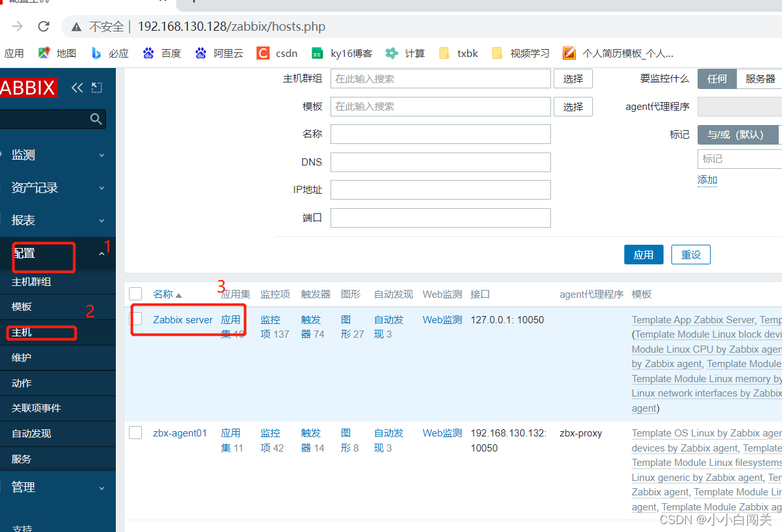782x532 pixels.
Task: Open 关联项事件 in sidebar
Action: click(x=36, y=408)
